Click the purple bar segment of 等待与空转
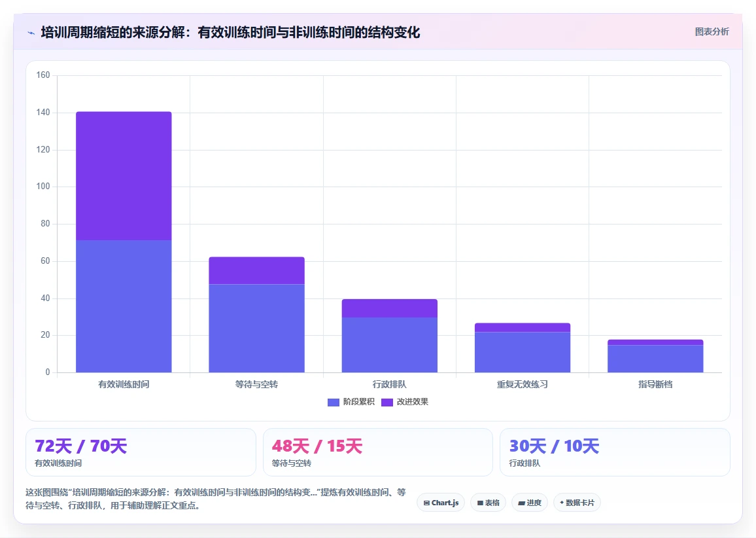Screen dimensions: 756x538 pos(256,271)
